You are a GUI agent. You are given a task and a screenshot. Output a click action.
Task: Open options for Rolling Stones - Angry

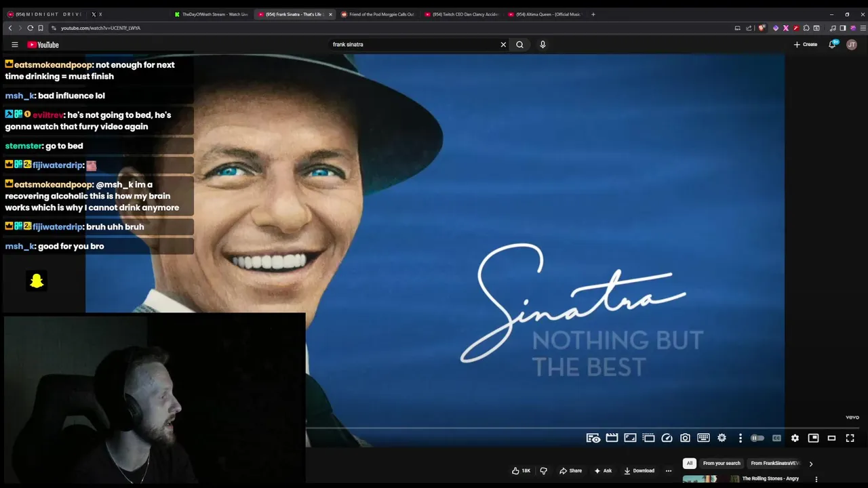[816, 479]
